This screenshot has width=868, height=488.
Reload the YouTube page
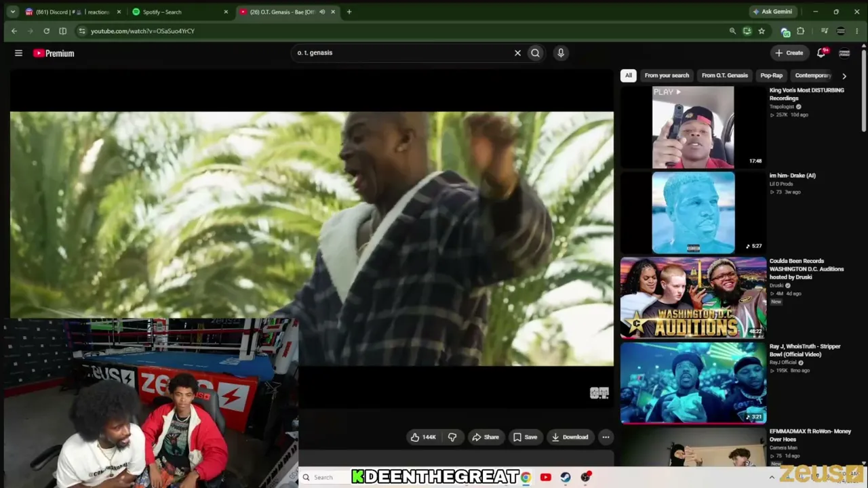coord(46,31)
